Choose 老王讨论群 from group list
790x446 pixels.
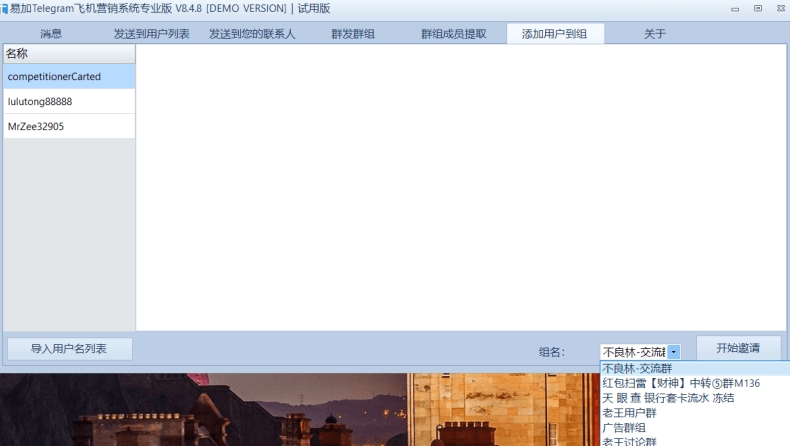[695, 441]
